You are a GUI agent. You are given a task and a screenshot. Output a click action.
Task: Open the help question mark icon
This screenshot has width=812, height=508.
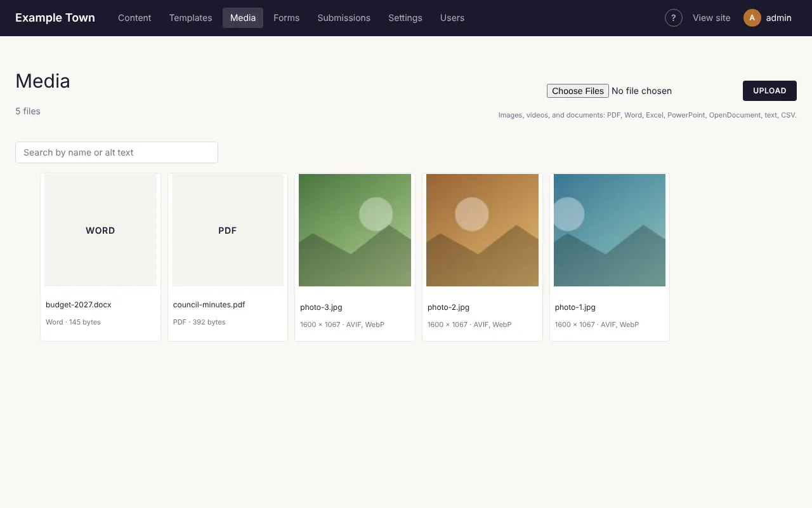point(674,18)
